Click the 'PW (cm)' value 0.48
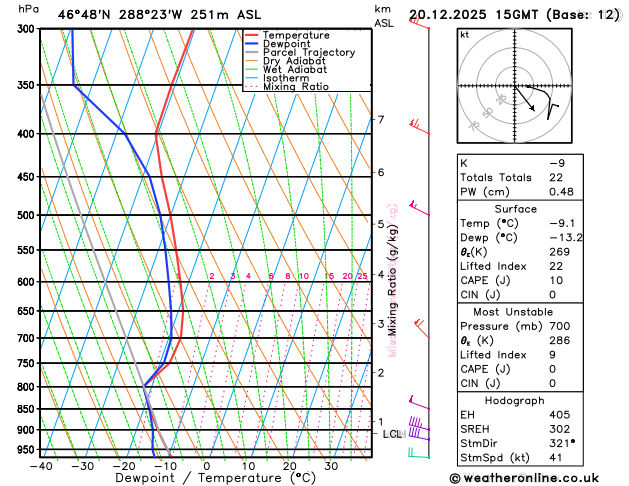This screenshot has height=486, width=629. [562, 192]
